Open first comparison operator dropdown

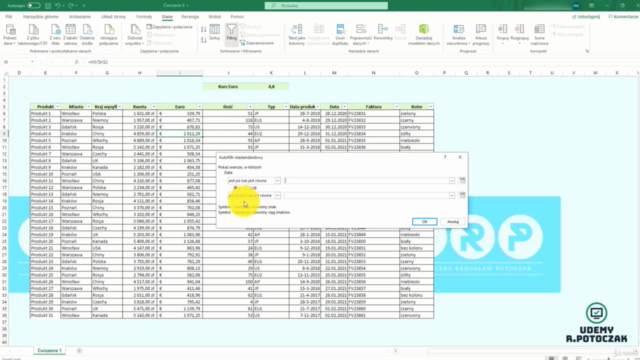click(277, 180)
